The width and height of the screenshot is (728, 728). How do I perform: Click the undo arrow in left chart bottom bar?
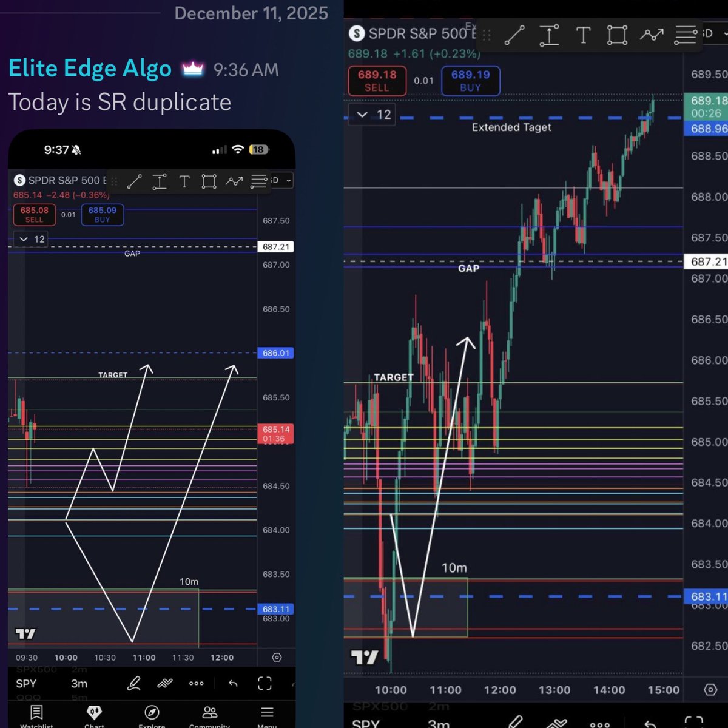click(233, 684)
